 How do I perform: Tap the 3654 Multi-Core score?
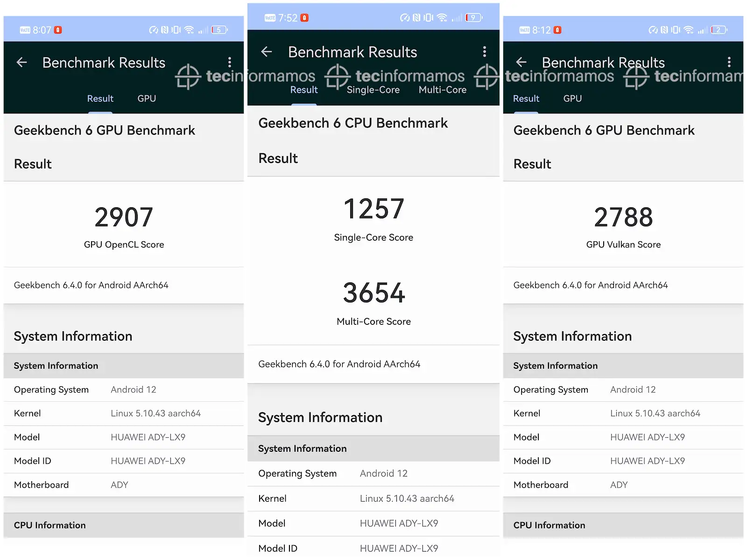point(373,293)
